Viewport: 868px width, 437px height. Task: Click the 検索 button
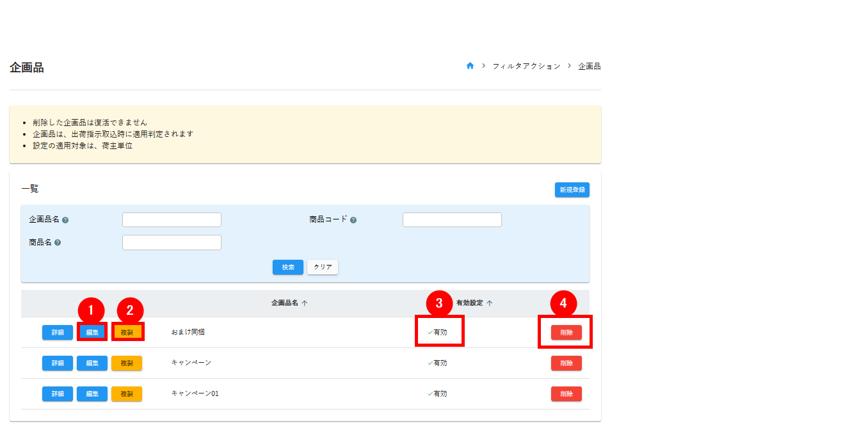(x=288, y=267)
